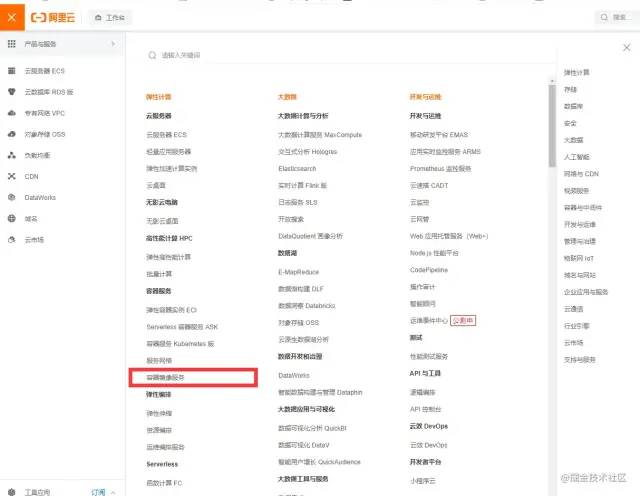Click the 产品与服务 grid icon
The height and width of the screenshot is (496, 640).
tap(11, 44)
